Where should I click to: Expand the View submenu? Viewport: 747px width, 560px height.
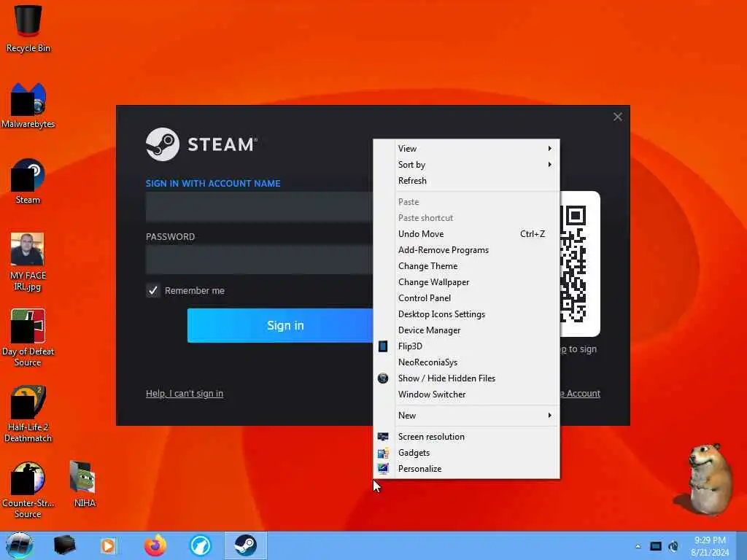466,149
